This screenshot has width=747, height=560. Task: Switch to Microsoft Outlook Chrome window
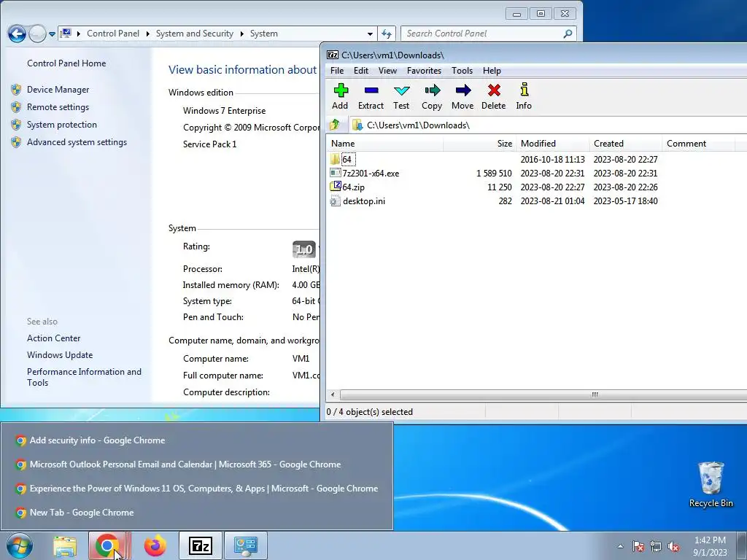tap(197, 464)
